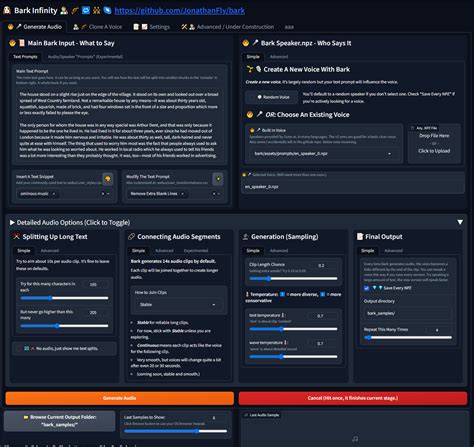Expand the Modify The Text Prompt dropdown arrow
Screen dimensions: 474x447
(219, 194)
